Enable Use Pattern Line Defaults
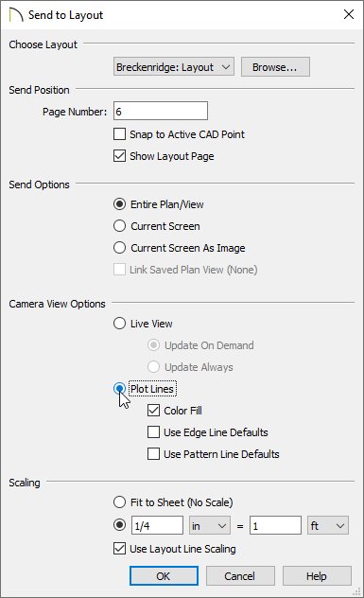 [153, 454]
